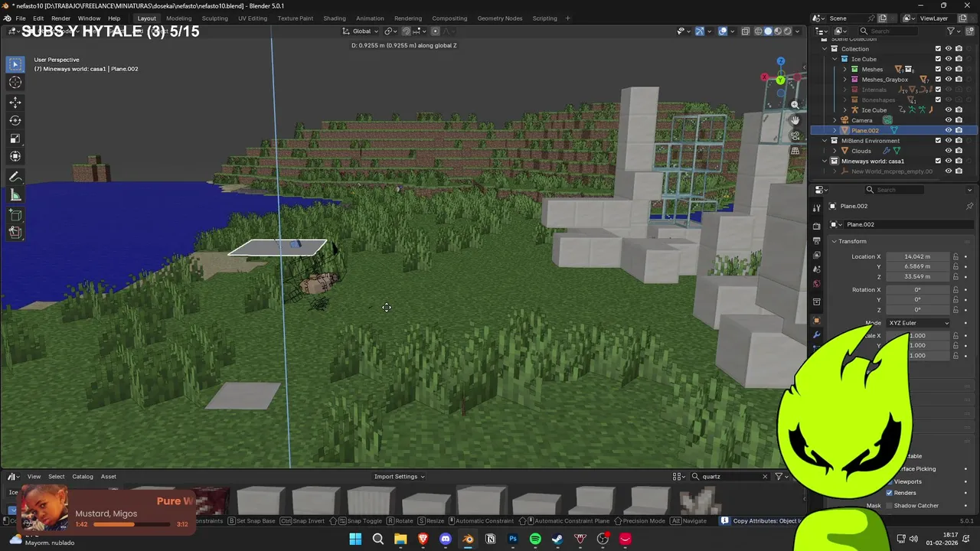Uncheck Collection exclude checkbox in outliner

[938, 49]
